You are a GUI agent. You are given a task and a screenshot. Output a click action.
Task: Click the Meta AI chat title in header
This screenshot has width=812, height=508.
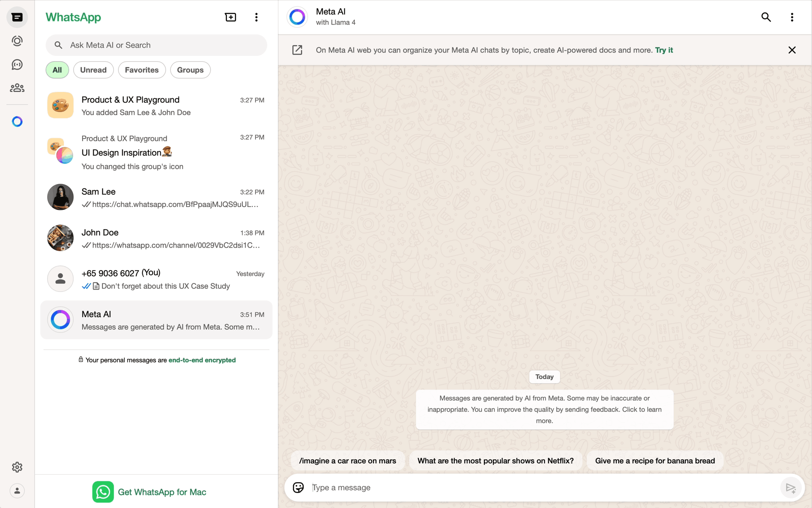click(x=331, y=12)
